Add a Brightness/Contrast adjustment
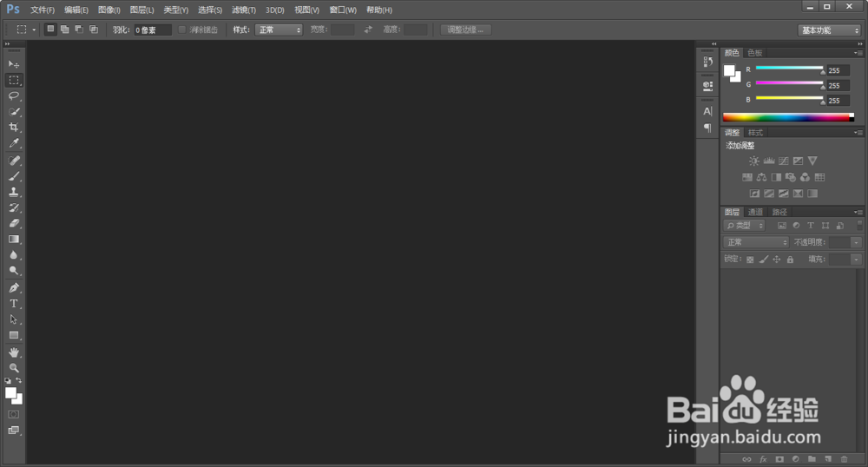Screen dimensions: 868x467 click(754, 161)
